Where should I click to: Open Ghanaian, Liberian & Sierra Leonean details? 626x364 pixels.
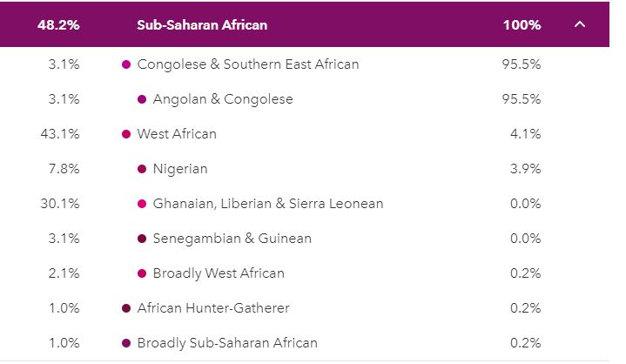tap(268, 204)
